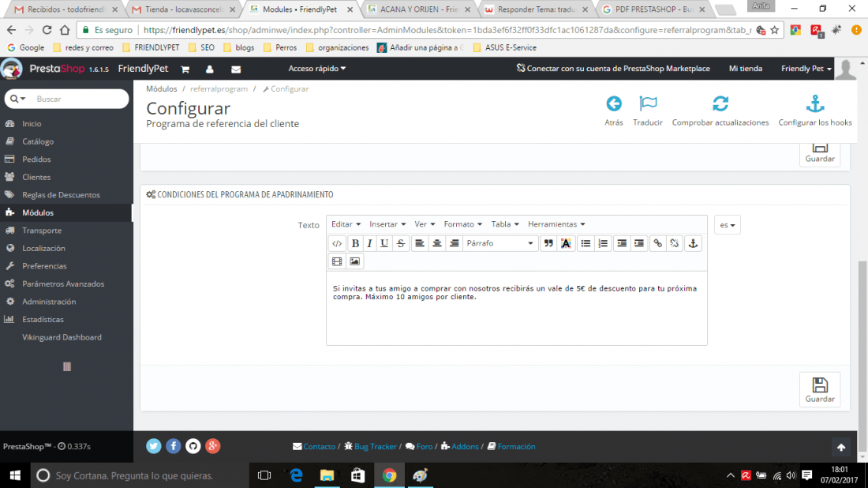Change language with es dropdown
868x488 pixels.
(728, 225)
